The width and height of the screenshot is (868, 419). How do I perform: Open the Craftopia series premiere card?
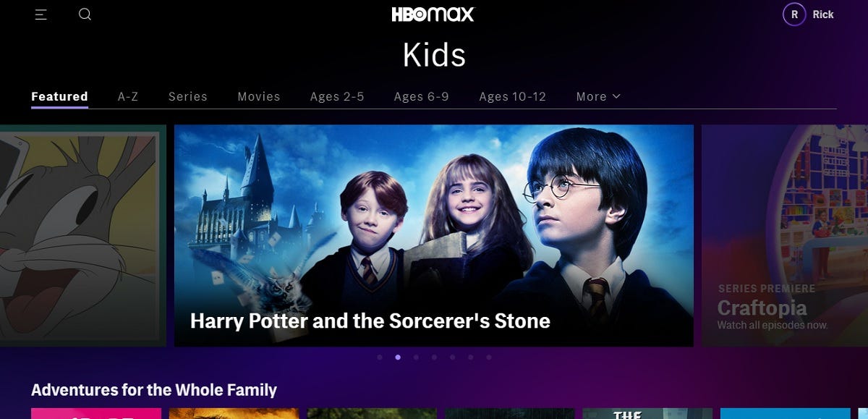click(785, 235)
